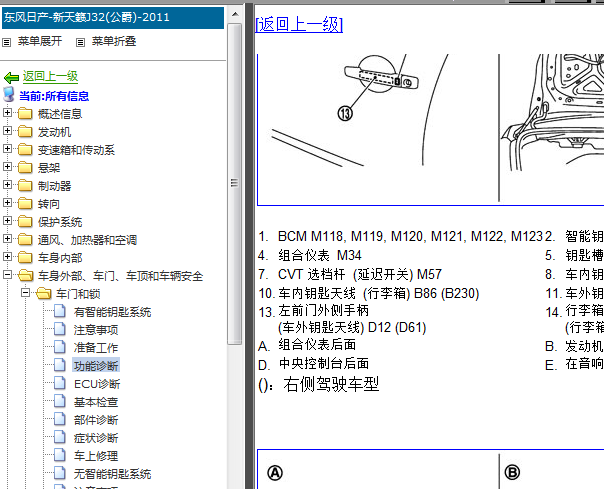
Task: Click the 变速箱和传动系 folder icon
Action: (25, 149)
